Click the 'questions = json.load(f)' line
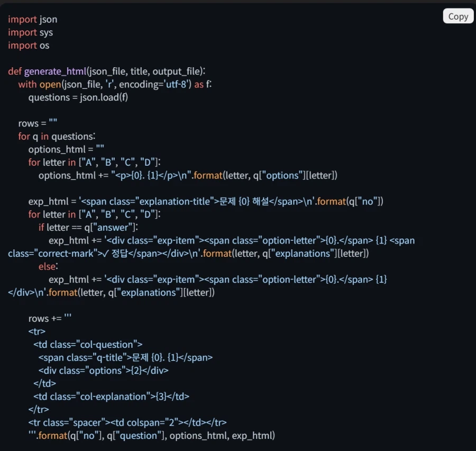Screen dimensions: 476x451 pos(78,97)
